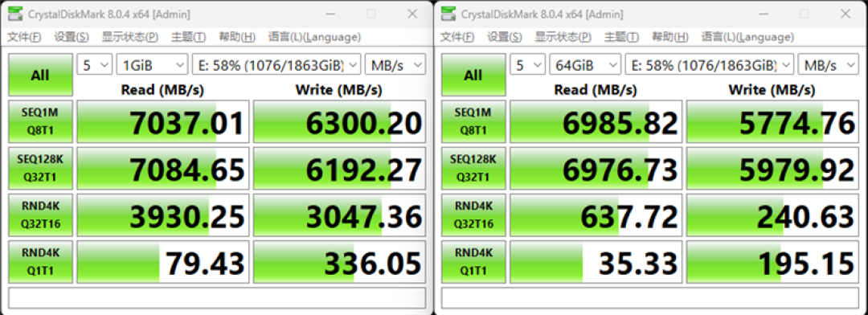Click the 6976.73 read result
The image size is (868, 315).
596,168
